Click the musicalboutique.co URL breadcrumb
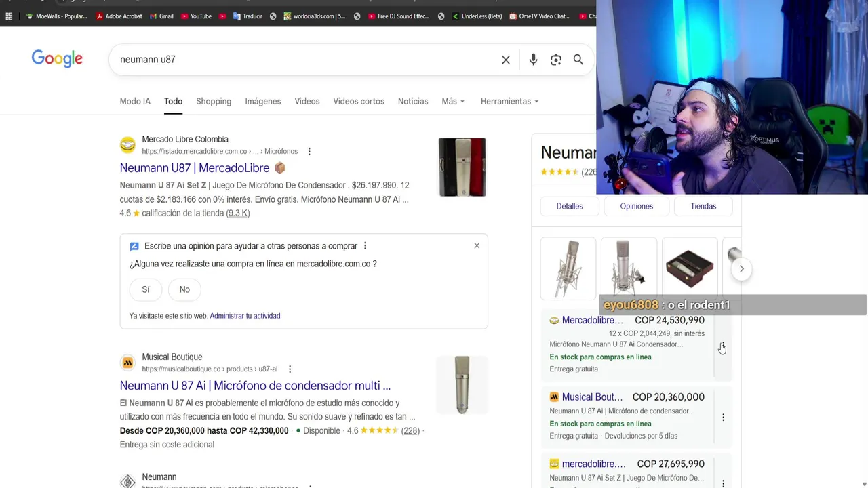Image resolution: width=868 pixels, height=488 pixels. coord(210,369)
